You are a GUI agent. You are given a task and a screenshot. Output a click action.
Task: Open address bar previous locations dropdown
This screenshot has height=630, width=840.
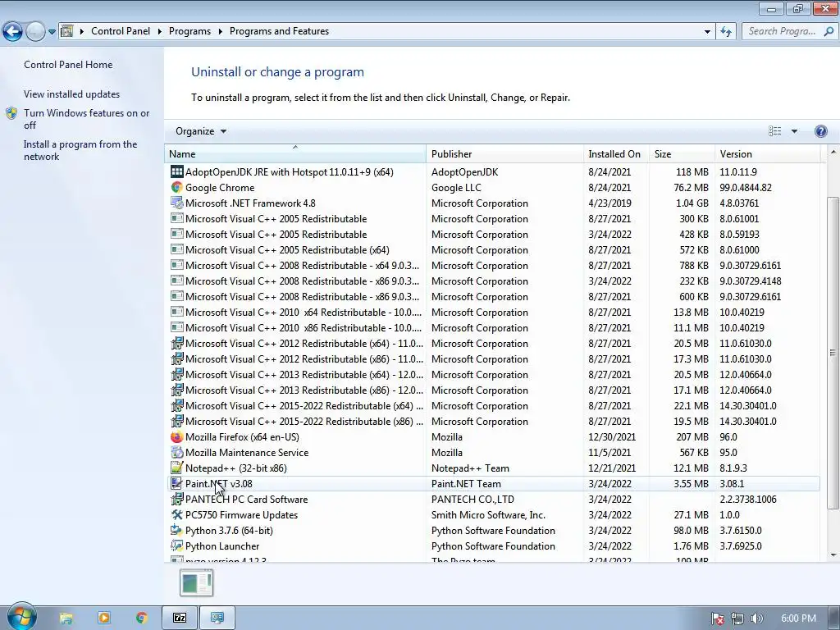coord(707,32)
